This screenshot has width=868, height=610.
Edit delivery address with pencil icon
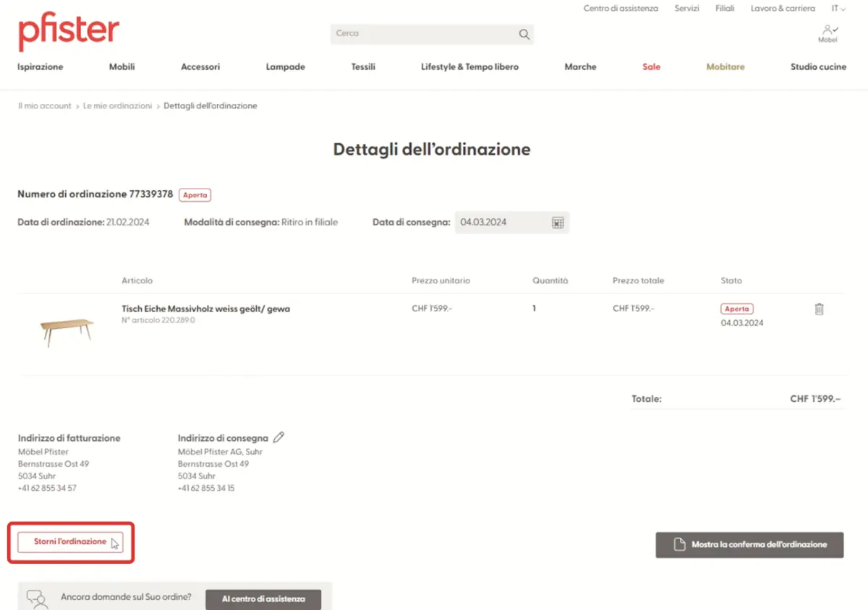point(279,437)
